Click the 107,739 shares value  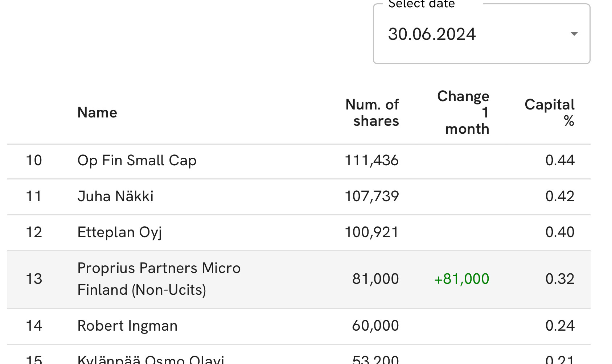pos(371,197)
